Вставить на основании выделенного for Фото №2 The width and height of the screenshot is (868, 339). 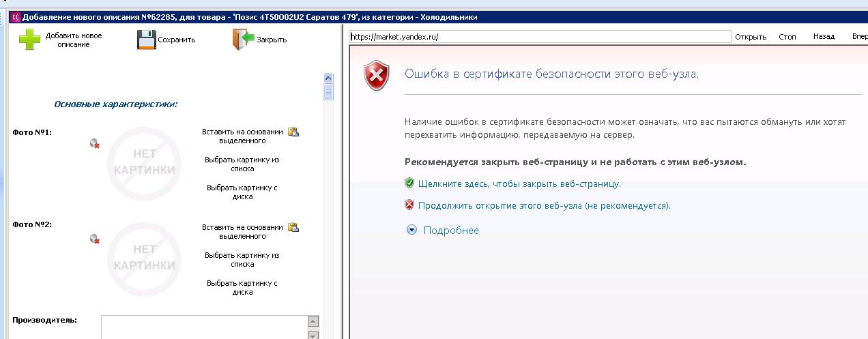click(x=242, y=232)
